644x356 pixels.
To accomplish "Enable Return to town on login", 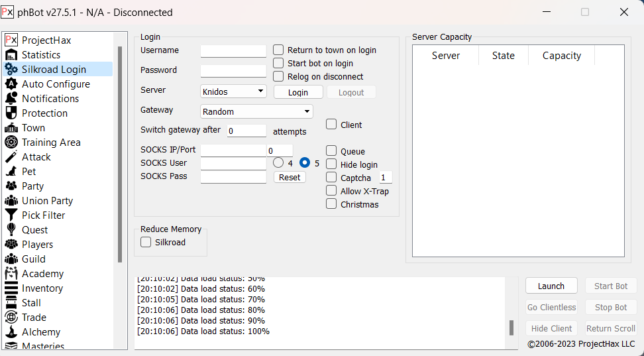I will [278, 50].
